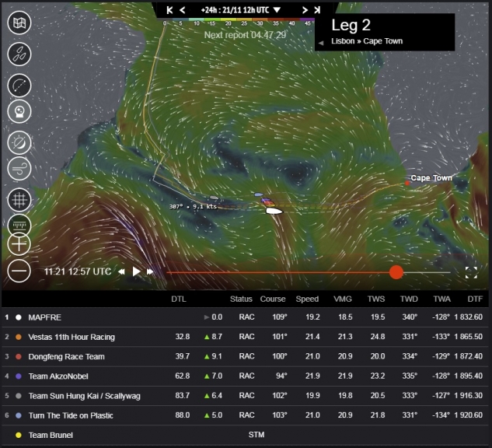Viewport: 492px width, 448px height.
Task: Sort table by DTF column
Action: click(475, 299)
